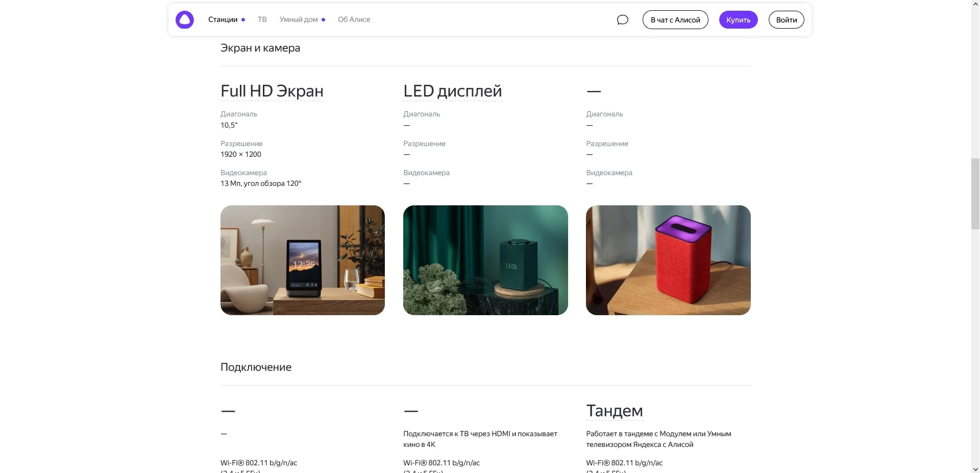Screen dimensions: 980x473
Task: Open the Об Алисе page
Action: [x=354, y=20]
